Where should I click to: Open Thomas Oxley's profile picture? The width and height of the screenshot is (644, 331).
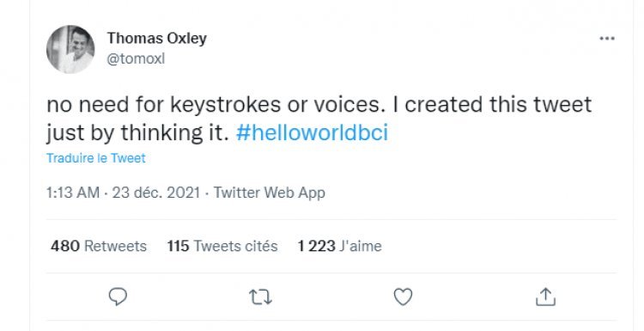pyautogui.click(x=70, y=49)
